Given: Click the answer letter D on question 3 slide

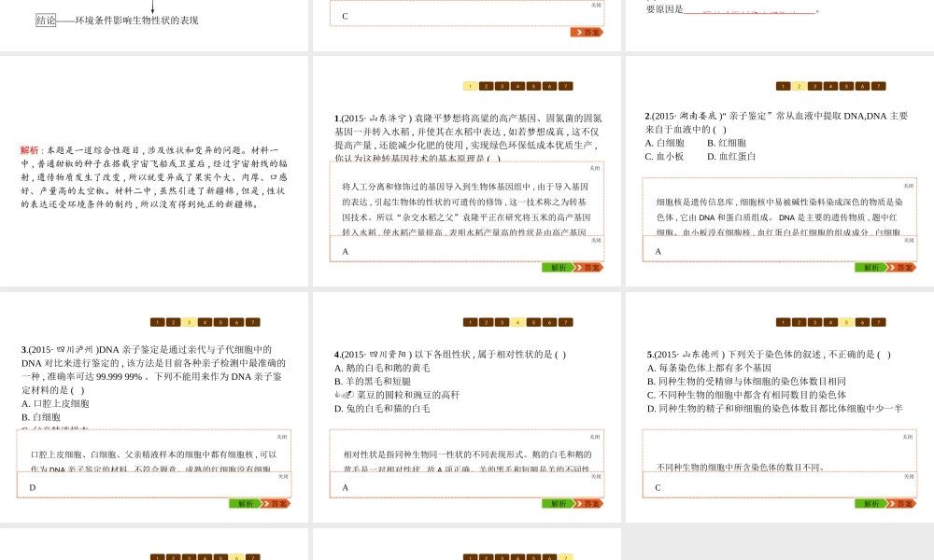Looking at the screenshot, I should click(33, 488).
